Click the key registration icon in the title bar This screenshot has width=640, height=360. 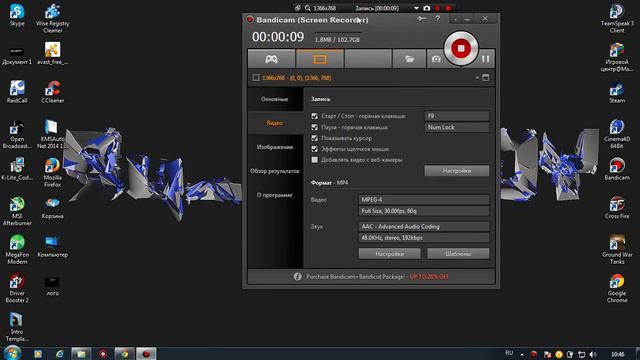(x=422, y=18)
